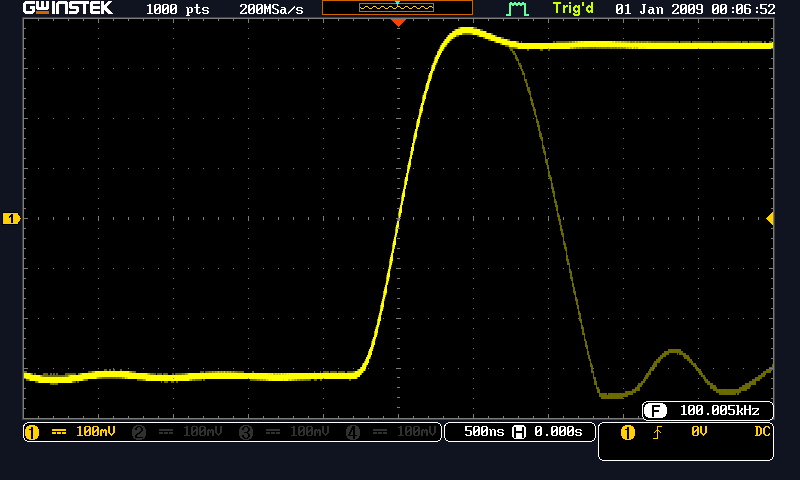Toggle channel 4 indicator on

352,432
